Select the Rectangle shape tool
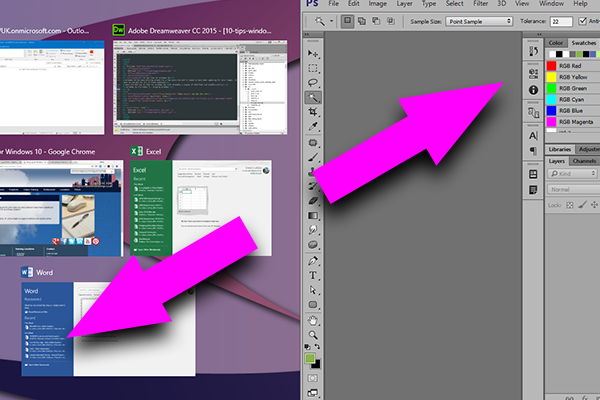 [x=313, y=305]
